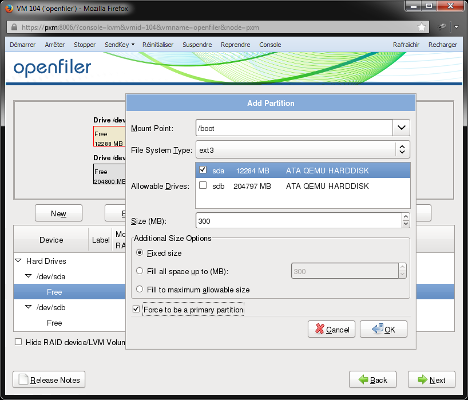Collapse the /dev/sda tree node
468x400 pixels.
click(28, 276)
